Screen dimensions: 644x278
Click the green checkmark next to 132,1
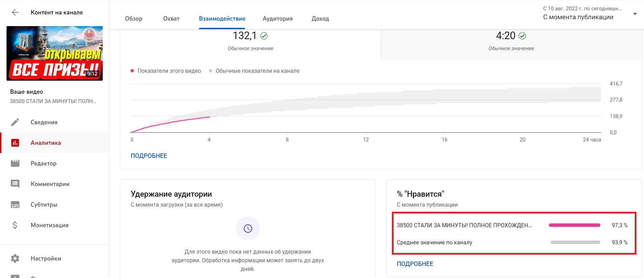point(264,36)
